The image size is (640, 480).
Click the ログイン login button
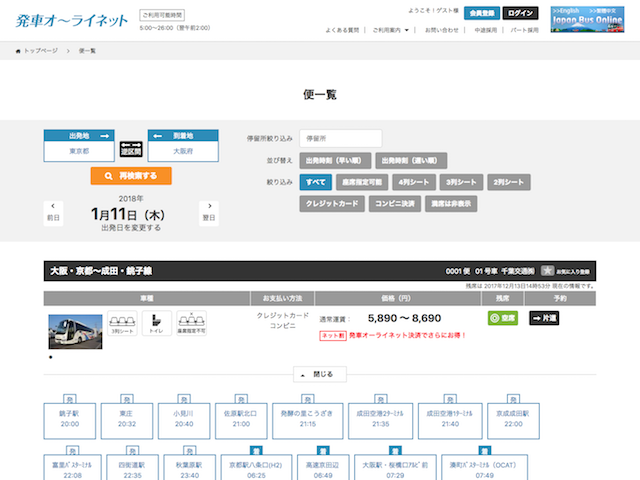520,13
